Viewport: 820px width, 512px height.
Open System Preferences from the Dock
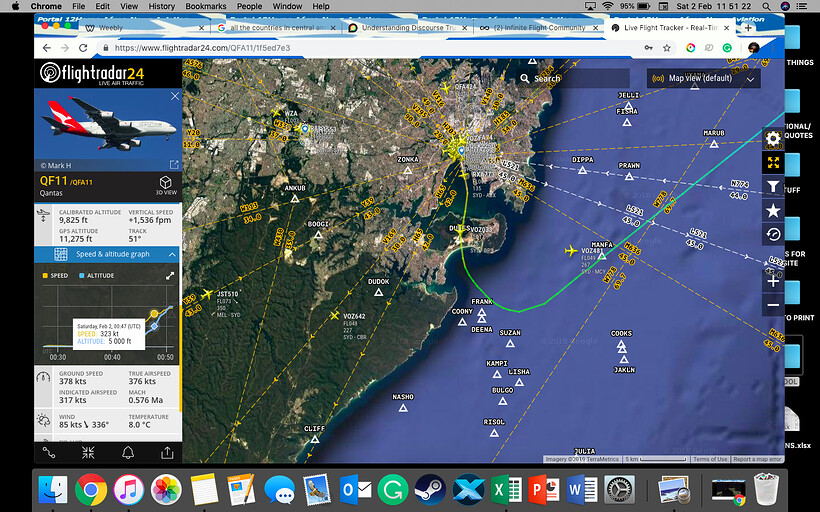[x=619, y=490]
